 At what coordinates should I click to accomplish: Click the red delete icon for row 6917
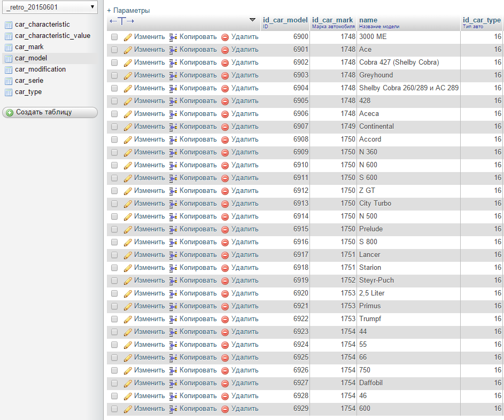[x=225, y=255]
